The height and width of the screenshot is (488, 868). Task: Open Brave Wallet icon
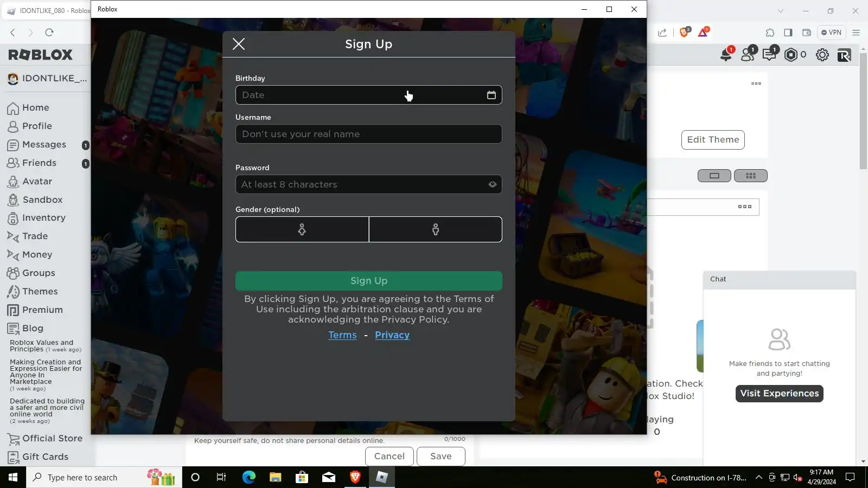[x=807, y=33]
